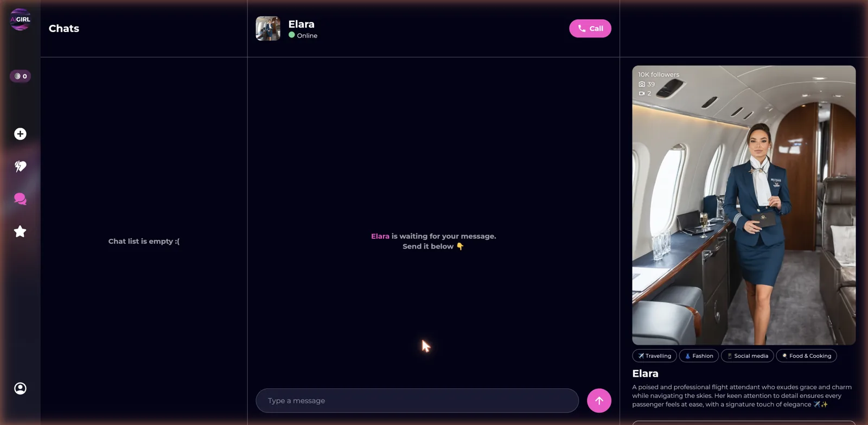
Task: Open Elara's large profile photo
Action: click(x=744, y=205)
